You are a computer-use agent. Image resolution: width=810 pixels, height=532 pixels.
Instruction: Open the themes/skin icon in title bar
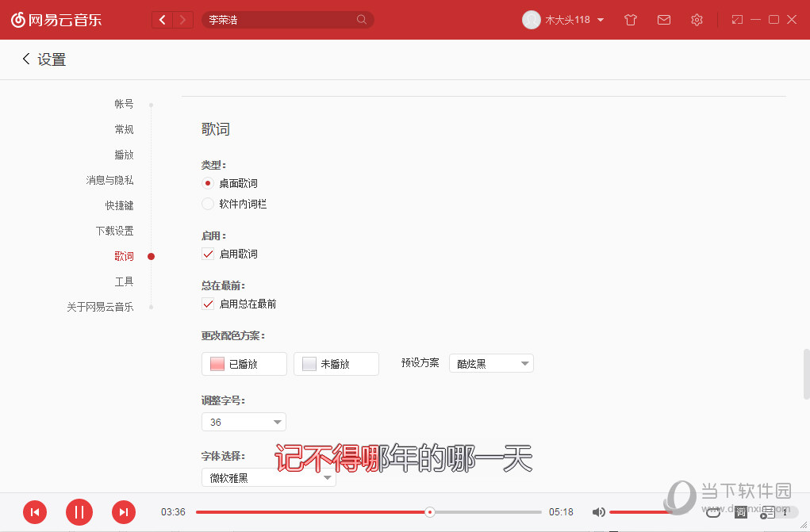630,19
